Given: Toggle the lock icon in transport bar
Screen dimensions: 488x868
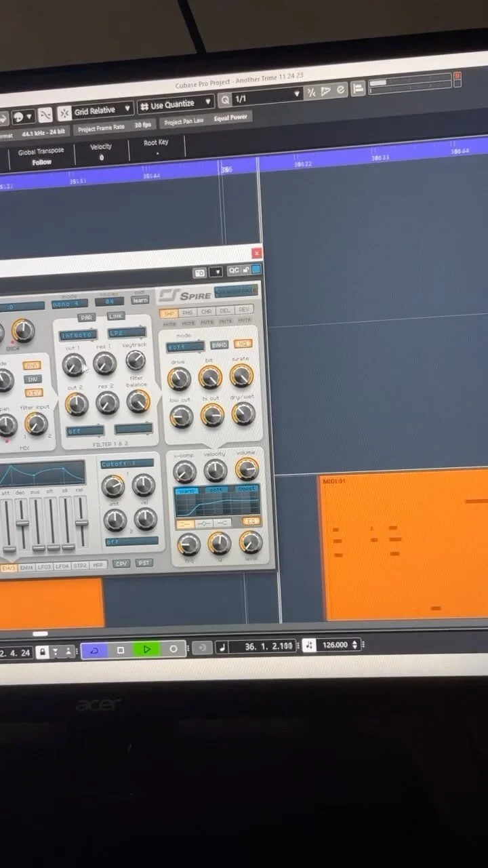Looking at the screenshot, I should [x=42, y=652].
